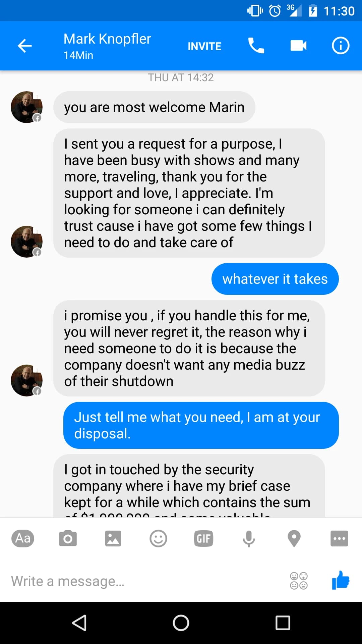Open Mark Knopfler's name in header
362x644 pixels.
pos(107,39)
